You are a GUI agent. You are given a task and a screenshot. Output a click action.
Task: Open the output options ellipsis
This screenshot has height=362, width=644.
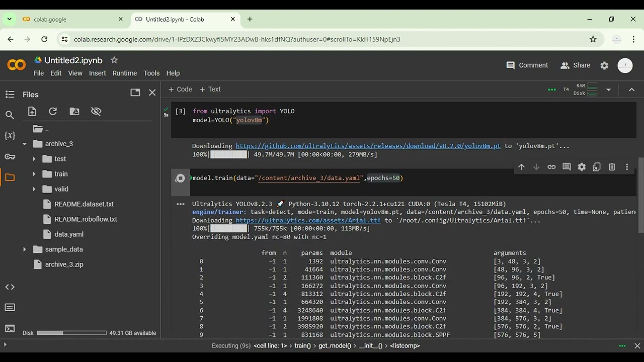pyautogui.click(x=180, y=204)
